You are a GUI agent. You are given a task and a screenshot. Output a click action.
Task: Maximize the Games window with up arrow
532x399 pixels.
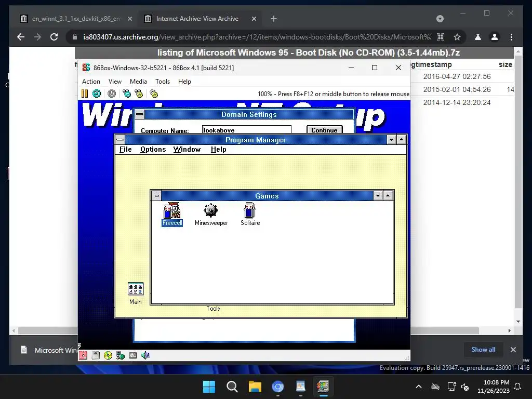pos(388,196)
